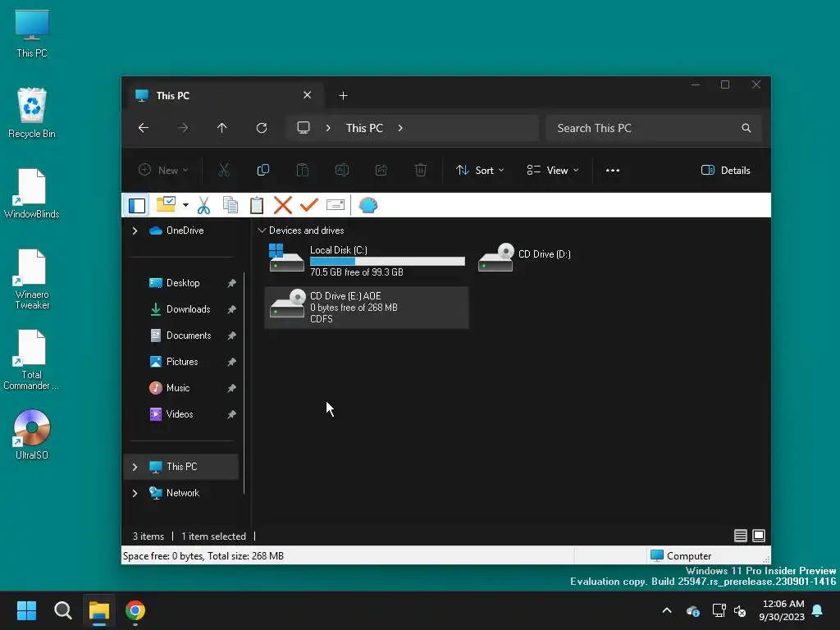This screenshot has width=840, height=630.
Task: Switch to details list view in status bar
Action: click(x=741, y=536)
